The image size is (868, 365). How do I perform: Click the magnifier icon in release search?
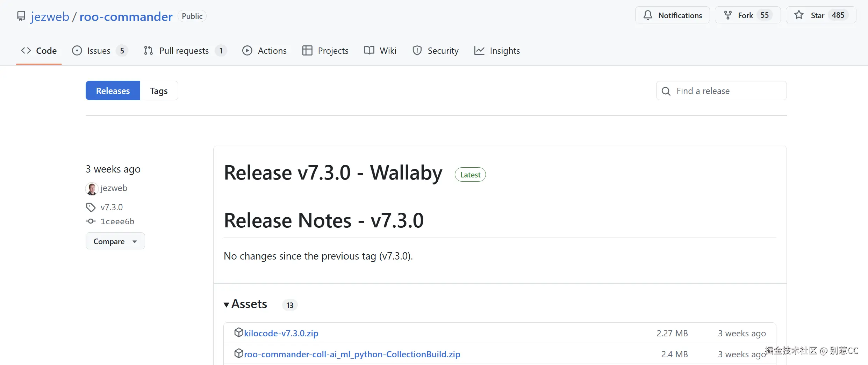[666, 91]
